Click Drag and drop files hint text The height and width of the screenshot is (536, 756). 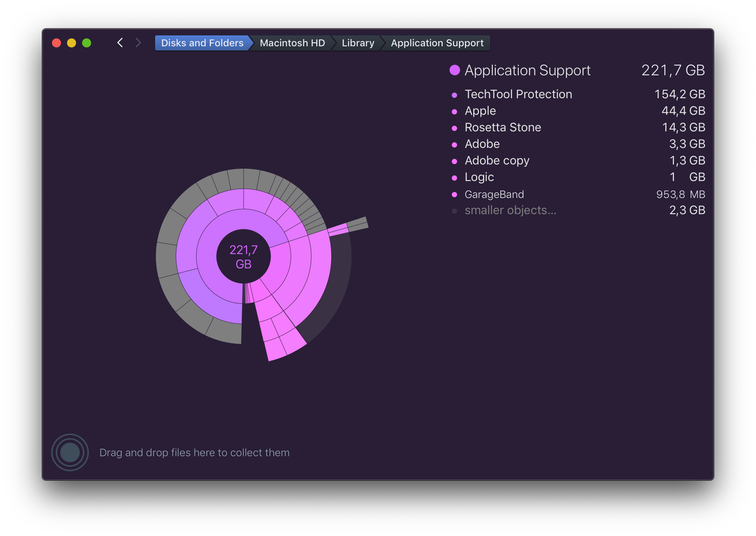point(194,452)
